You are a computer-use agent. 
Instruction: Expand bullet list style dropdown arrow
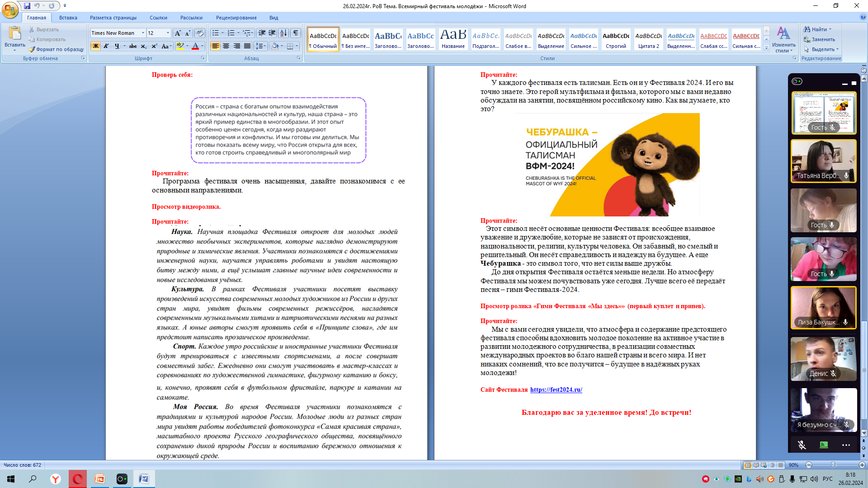[x=222, y=33]
